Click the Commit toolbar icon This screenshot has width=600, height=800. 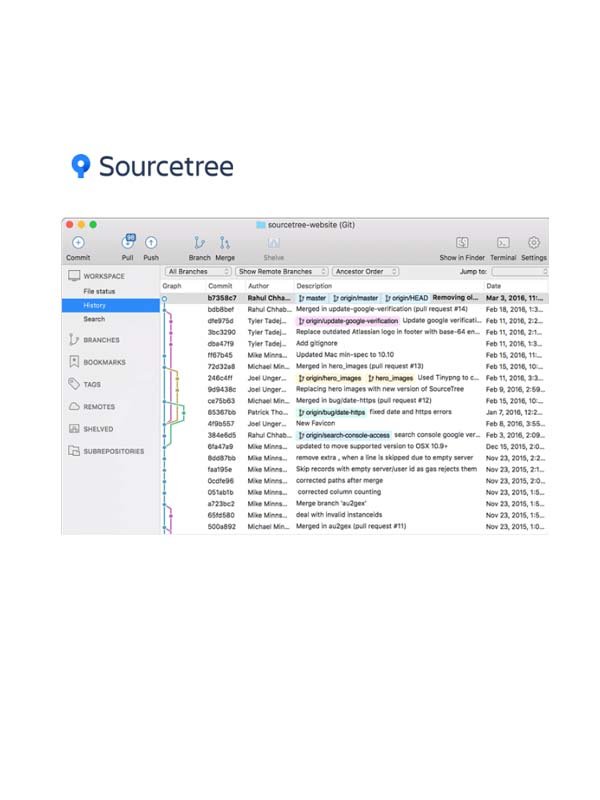(78, 243)
